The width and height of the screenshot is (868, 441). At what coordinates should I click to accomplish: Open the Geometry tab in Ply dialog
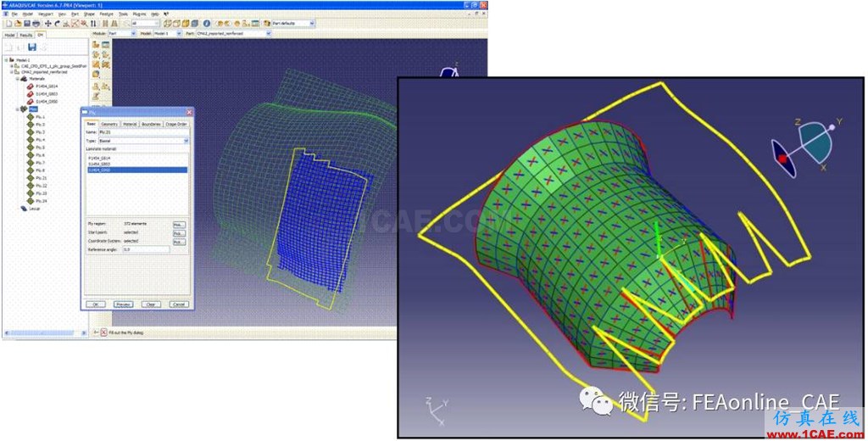109,124
